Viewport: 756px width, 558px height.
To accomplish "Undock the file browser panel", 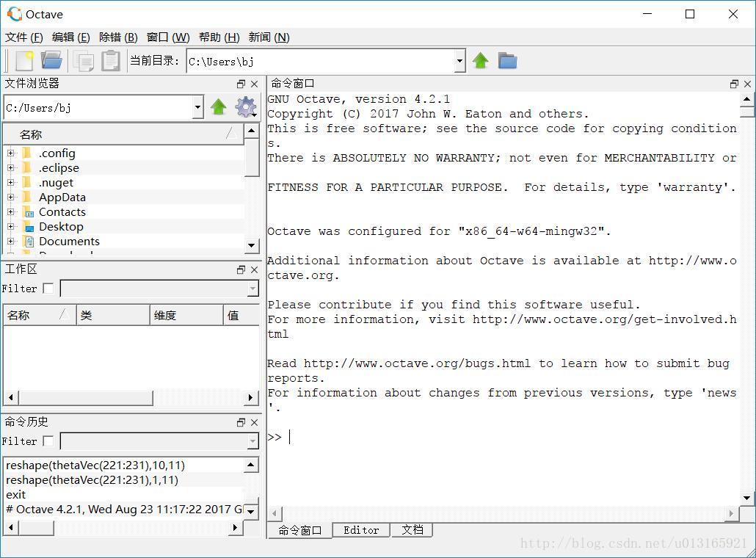I will [x=241, y=84].
